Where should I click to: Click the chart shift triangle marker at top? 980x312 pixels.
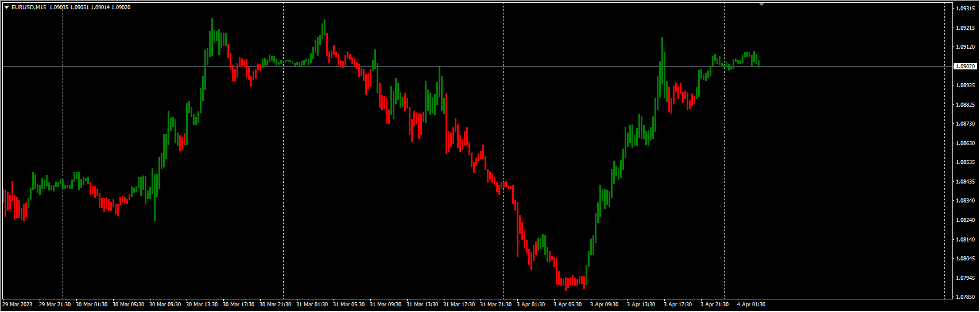click(x=761, y=4)
